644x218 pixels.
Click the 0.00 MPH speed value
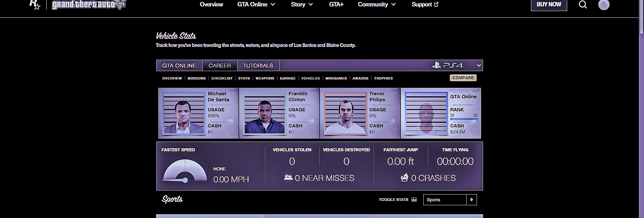point(231,179)
